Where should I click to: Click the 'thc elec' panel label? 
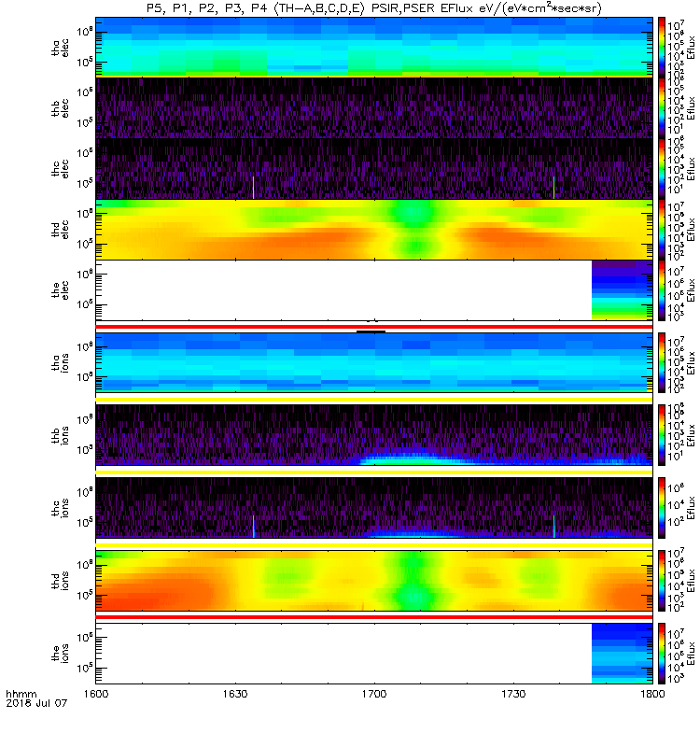coord(60,168)
